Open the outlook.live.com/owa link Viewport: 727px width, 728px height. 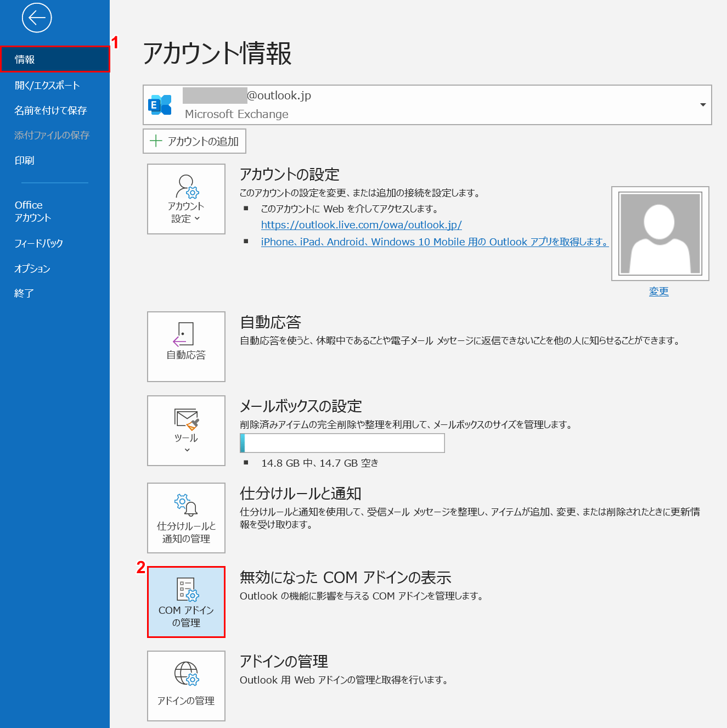(x=361, y=225)
